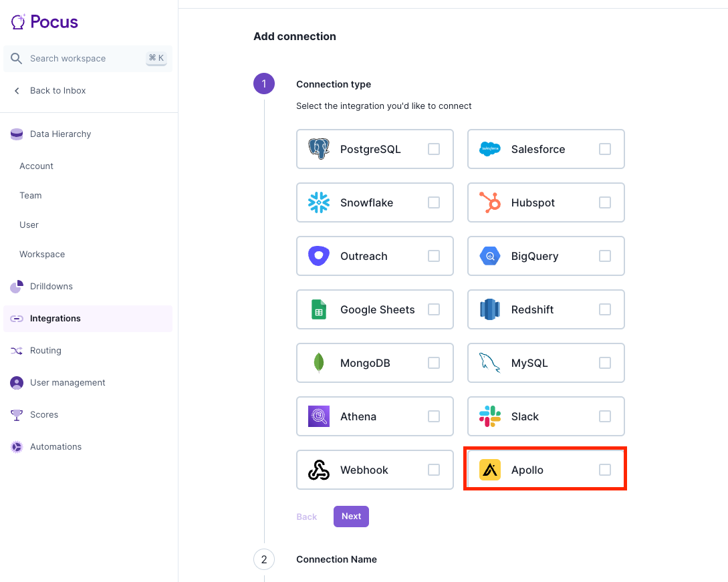This screenshot has width=728, height=582.
Task: Tick the MongoDB checkbox
Action: (x=434, y=363)
